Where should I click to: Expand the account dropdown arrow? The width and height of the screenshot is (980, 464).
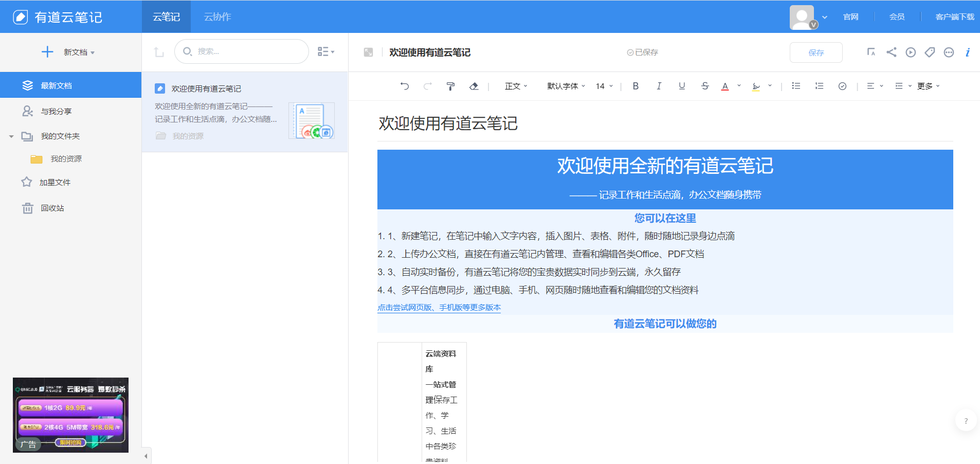pos(825,17)
